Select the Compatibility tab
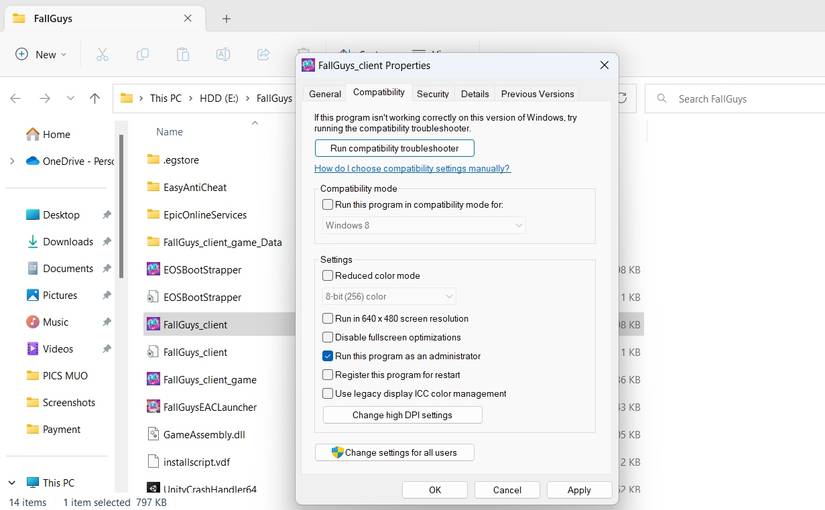The height and width of the screenshot is (510, 825). 378,92
